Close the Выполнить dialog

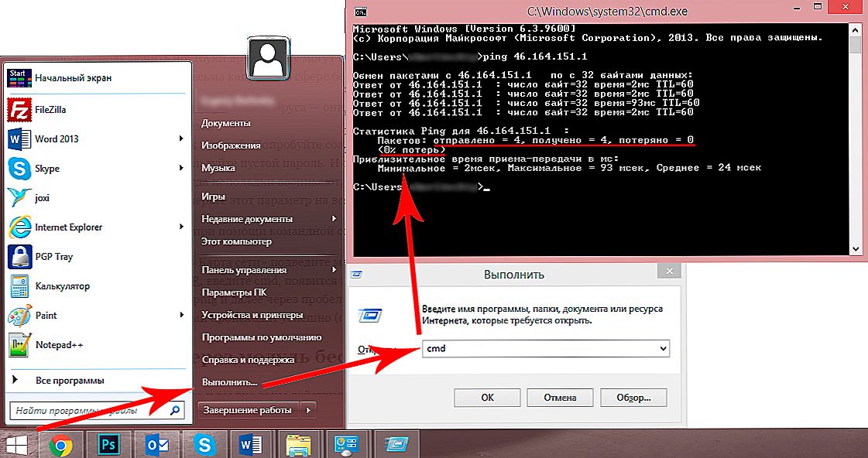coord(669,271)
